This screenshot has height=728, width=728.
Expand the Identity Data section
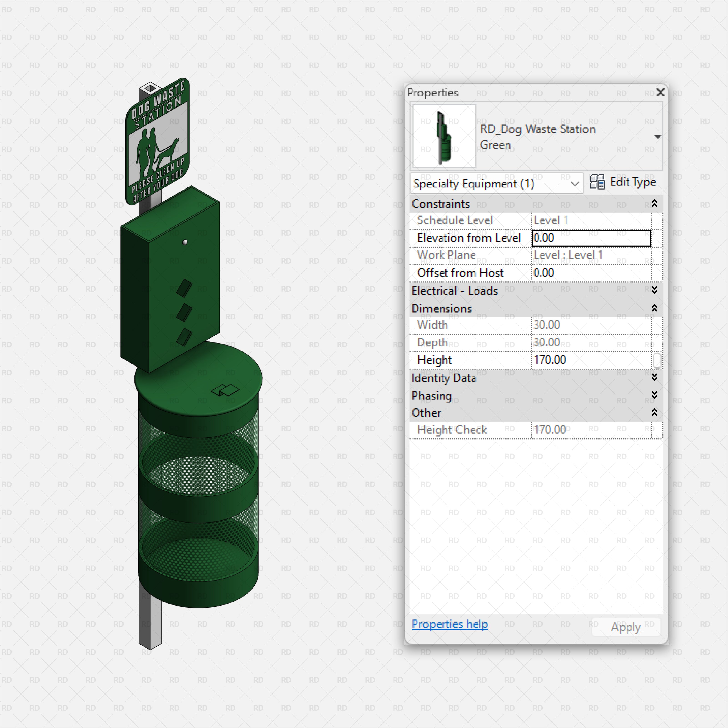[655, 378]
